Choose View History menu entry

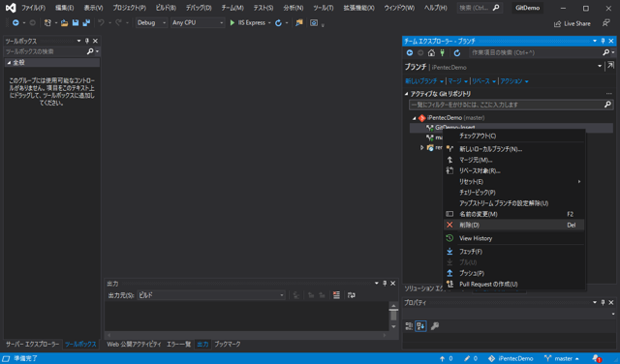(513, 238)
